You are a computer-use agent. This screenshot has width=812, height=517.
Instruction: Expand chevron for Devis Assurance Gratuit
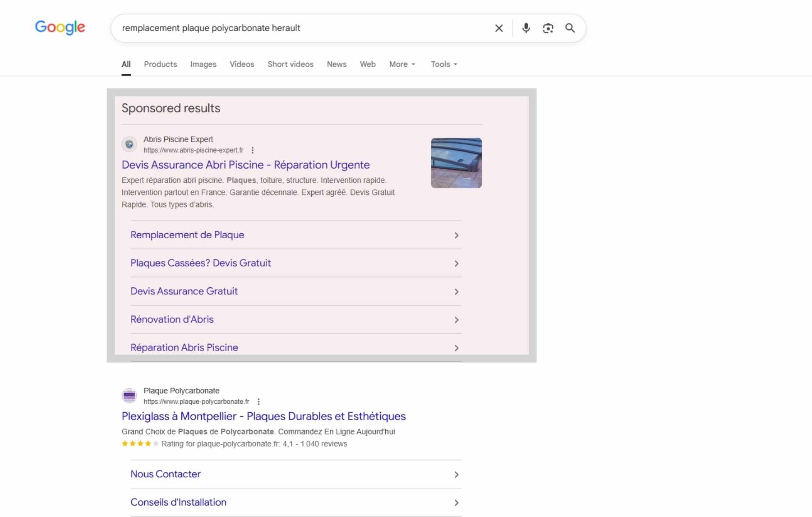[457, 292]
